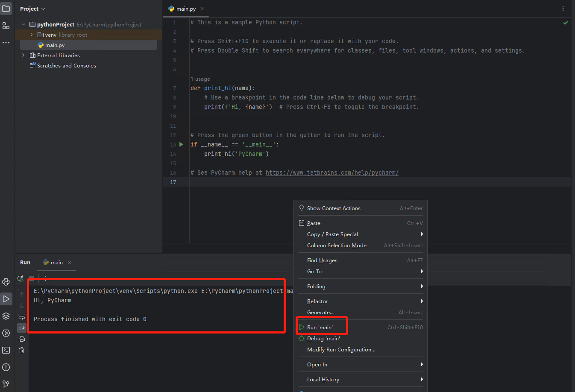Open the Structure tool window

pyautogui.click(x=6, y=26)
